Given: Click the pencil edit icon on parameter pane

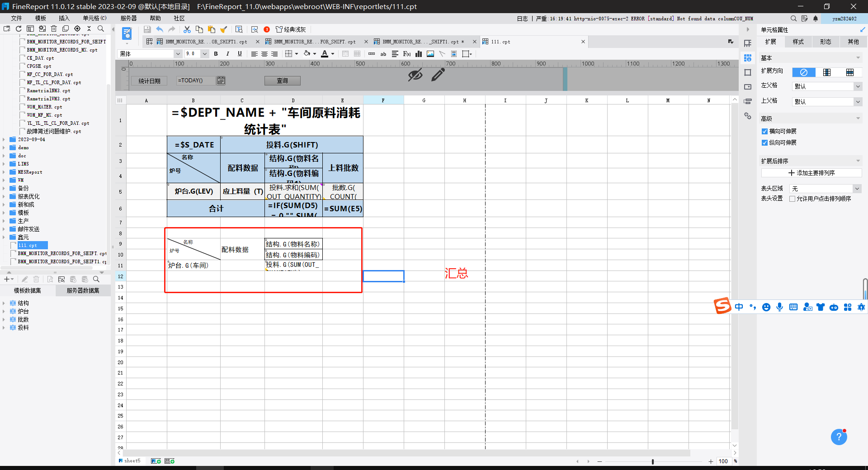Looking at the screenshot, I should (x=438, y=75).
